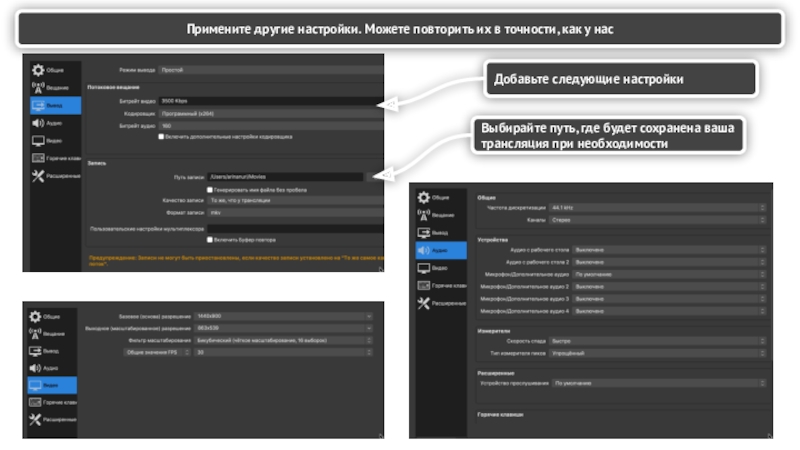The width and height of the screenshot is (800, 450).
Task: Open Частота дискретизации dropdown showing 44.1 kHz
Action: click(658, 208)
